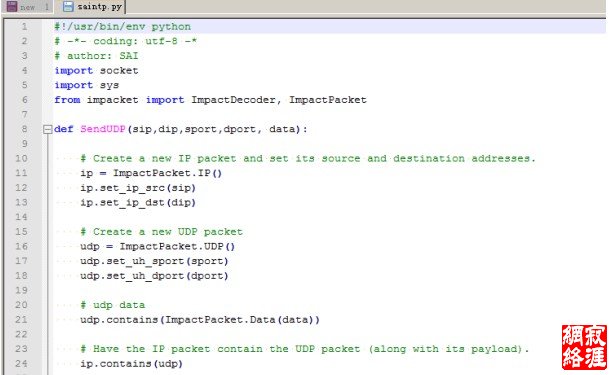Click the purple save icon on new 1 tab
This screenshot has width=612, height=375.
pos(12,6)
